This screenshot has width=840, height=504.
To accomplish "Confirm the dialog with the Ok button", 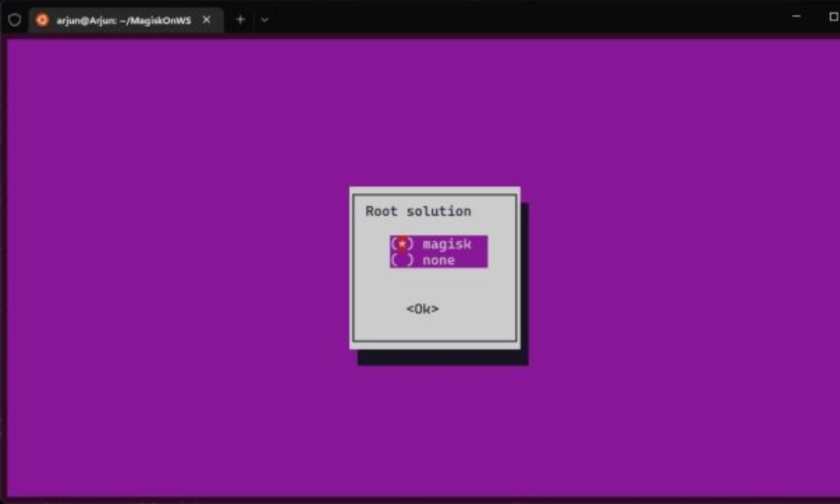I will coord(422,309).
